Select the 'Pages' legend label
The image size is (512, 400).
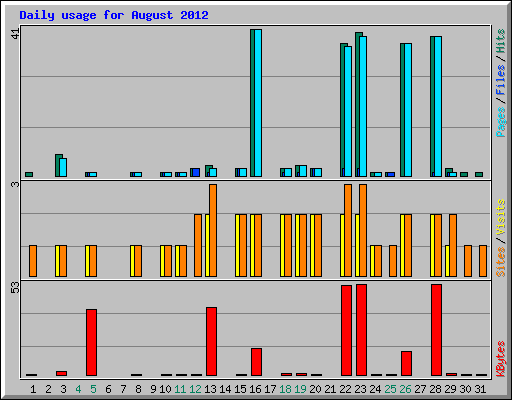click(500, 122)
